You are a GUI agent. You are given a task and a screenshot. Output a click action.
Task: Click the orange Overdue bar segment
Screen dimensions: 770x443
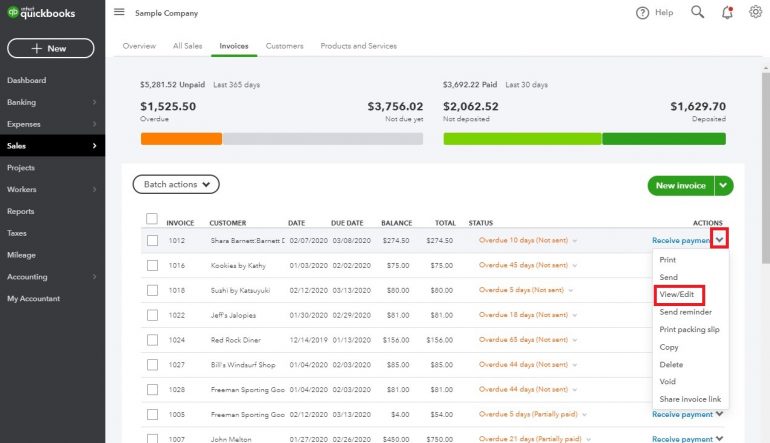[181, 139]
